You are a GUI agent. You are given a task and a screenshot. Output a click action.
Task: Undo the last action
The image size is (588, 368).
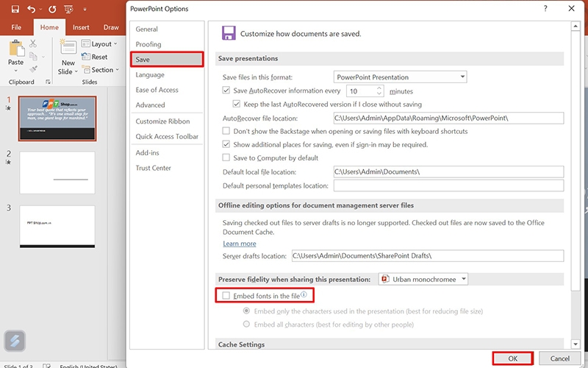pos(31,9)
